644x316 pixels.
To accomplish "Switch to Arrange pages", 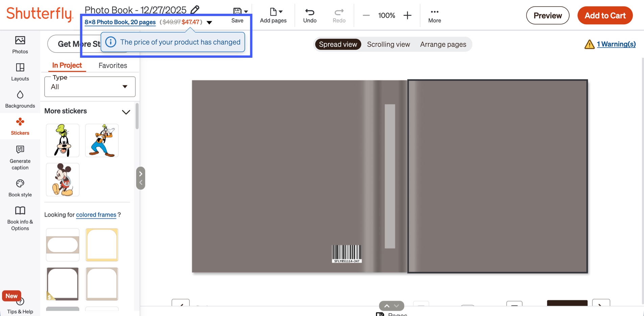I will coord(443,44).
